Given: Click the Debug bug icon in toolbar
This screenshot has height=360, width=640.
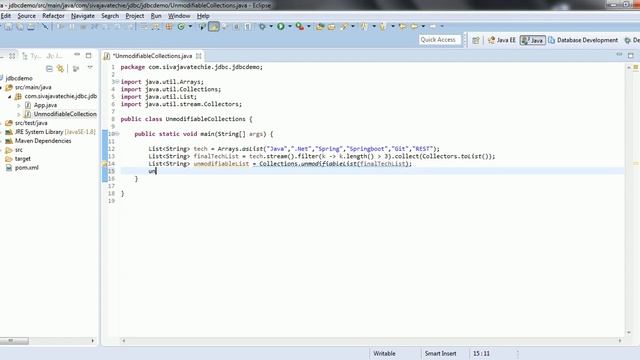Looking at the screenshot, I should 262,27.
